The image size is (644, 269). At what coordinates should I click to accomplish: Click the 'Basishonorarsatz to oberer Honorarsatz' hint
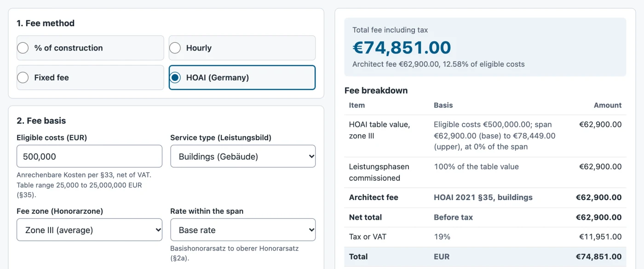(235, 253)
